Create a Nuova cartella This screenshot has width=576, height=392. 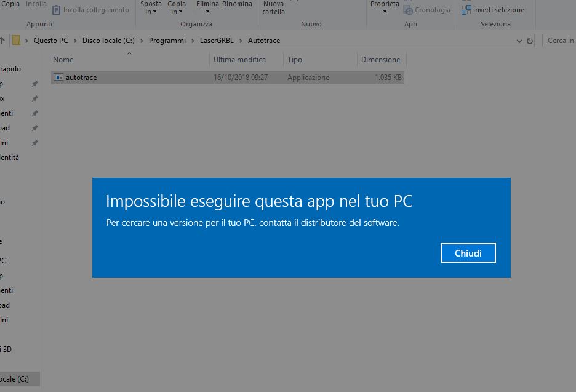[273, 8]
